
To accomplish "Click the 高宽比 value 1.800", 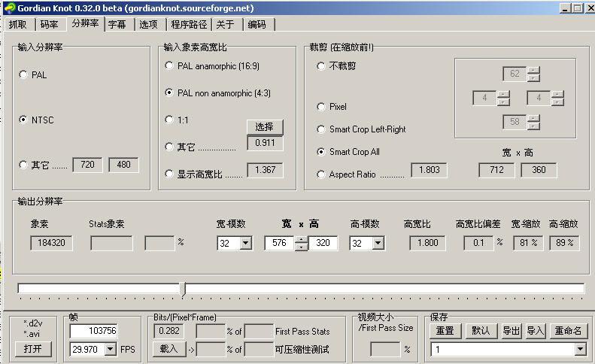I will 428,243.
